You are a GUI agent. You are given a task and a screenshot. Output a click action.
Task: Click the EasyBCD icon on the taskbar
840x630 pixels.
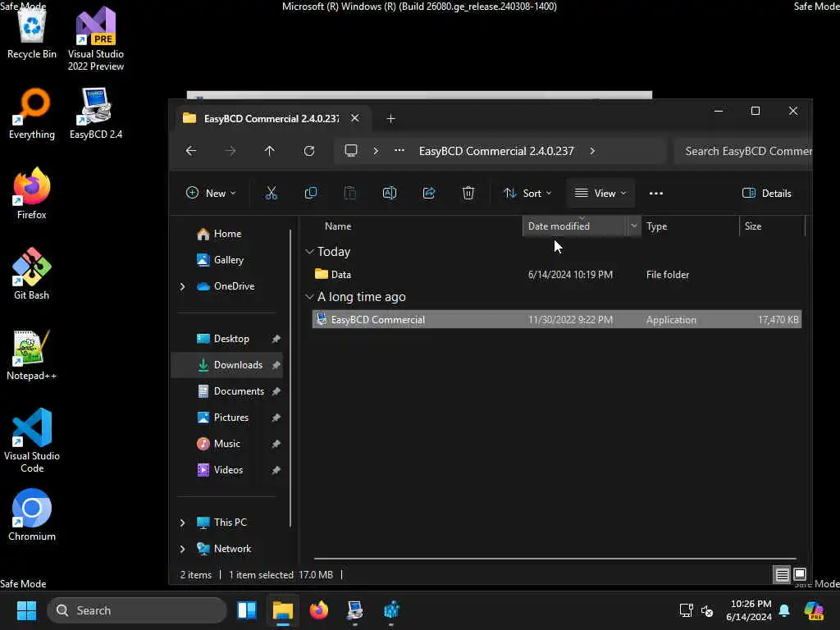pos(354,610)
